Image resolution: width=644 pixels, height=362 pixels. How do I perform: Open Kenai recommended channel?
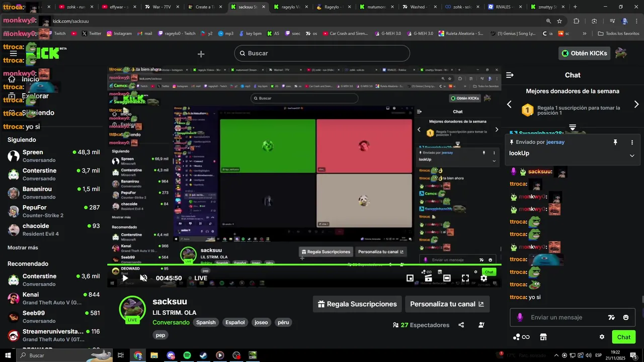pyautogui.click(x=53, y=298)
